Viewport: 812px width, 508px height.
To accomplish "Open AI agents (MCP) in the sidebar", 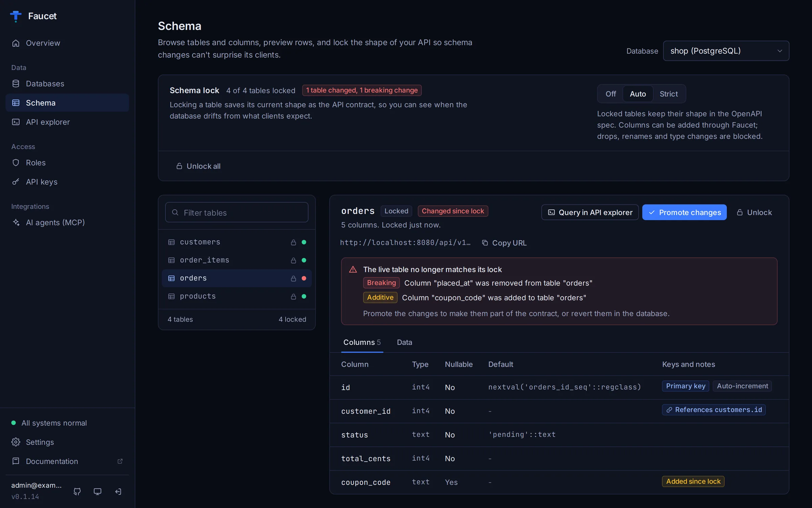I will (67, 223).
